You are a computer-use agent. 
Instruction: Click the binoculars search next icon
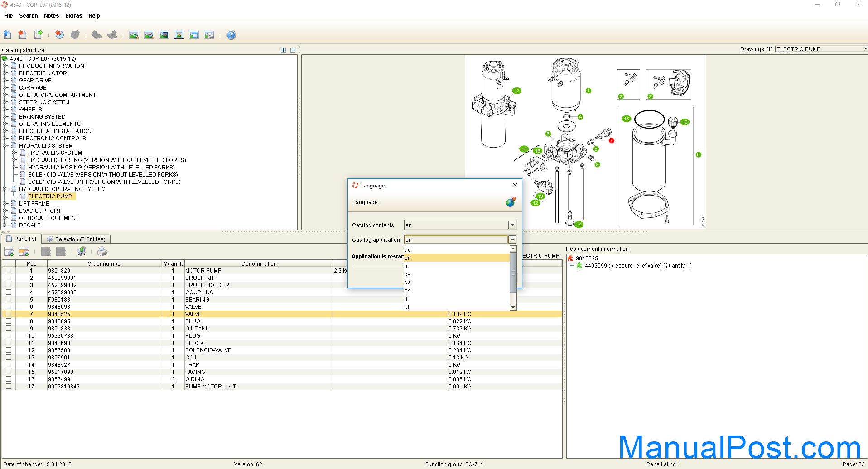112,34
